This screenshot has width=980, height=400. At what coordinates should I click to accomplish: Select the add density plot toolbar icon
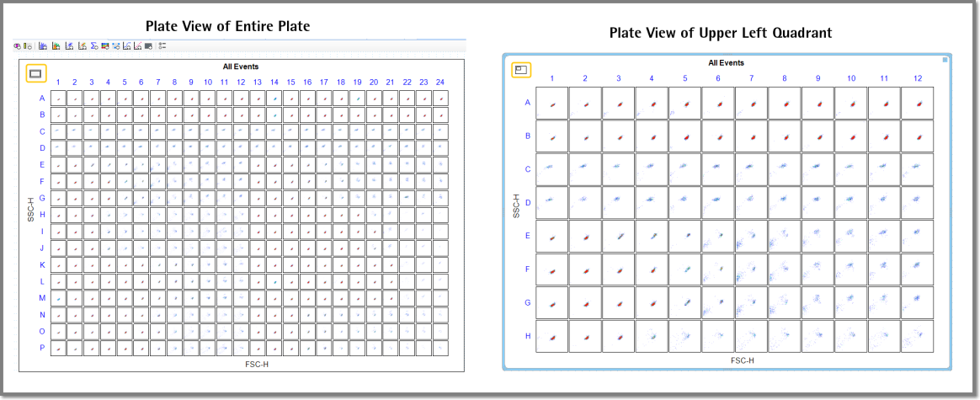click(83, 45)
